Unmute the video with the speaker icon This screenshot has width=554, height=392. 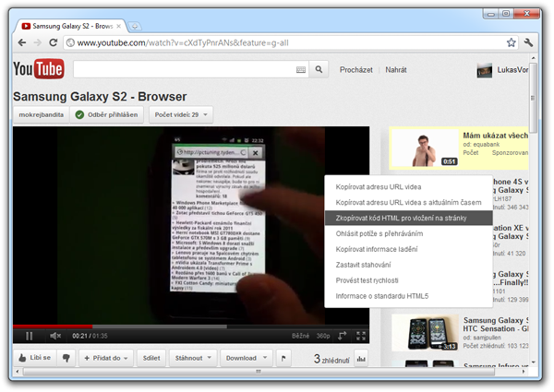(x=55, y=336)
